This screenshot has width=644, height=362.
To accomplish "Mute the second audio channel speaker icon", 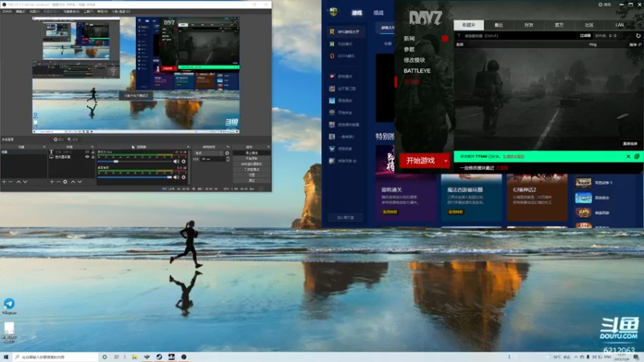I will click(176, 177).
